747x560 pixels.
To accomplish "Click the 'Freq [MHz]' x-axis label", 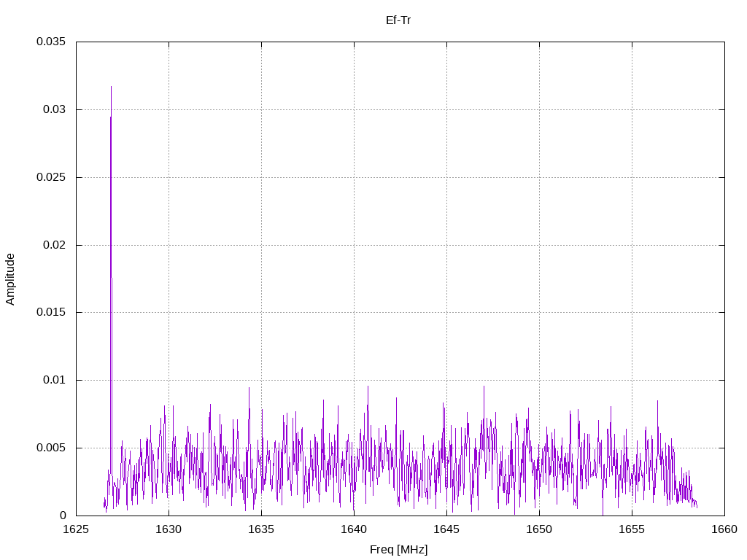I will [398, 549].
